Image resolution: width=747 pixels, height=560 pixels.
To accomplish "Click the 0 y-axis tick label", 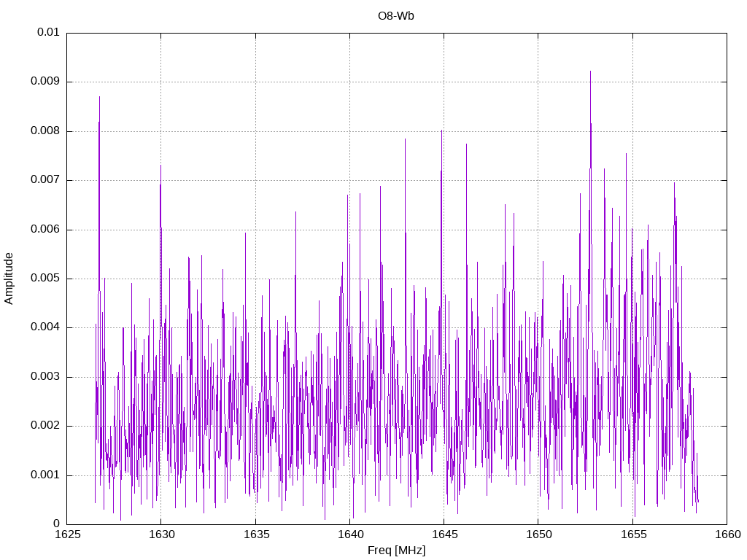I will click(57, 524).
